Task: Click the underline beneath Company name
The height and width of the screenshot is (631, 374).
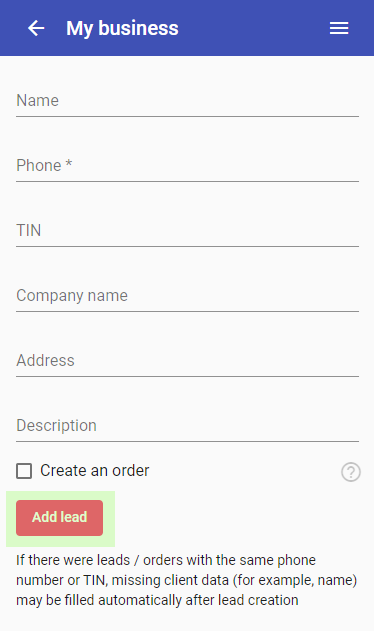Action: (x=187, y=311)
